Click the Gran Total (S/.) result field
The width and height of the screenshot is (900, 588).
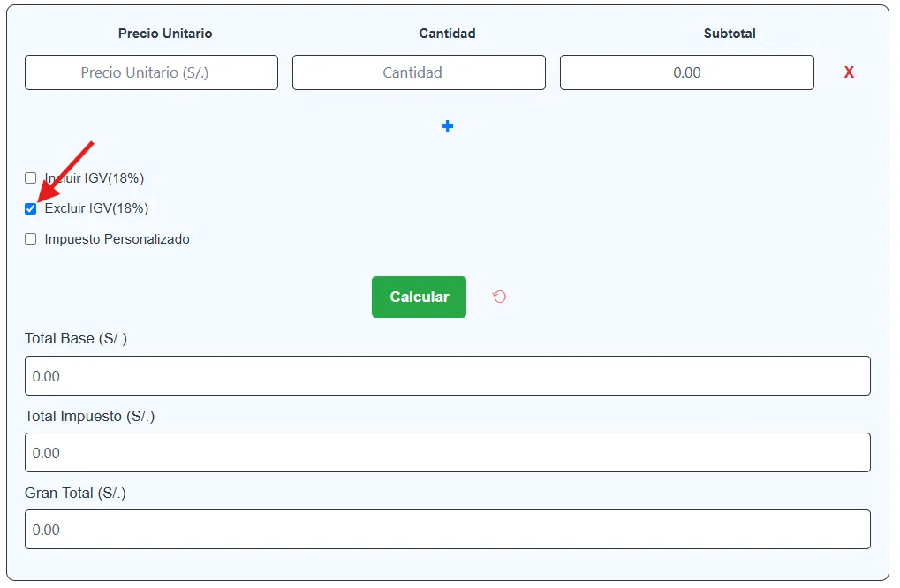pyautogui.click(x=447, y=530)
